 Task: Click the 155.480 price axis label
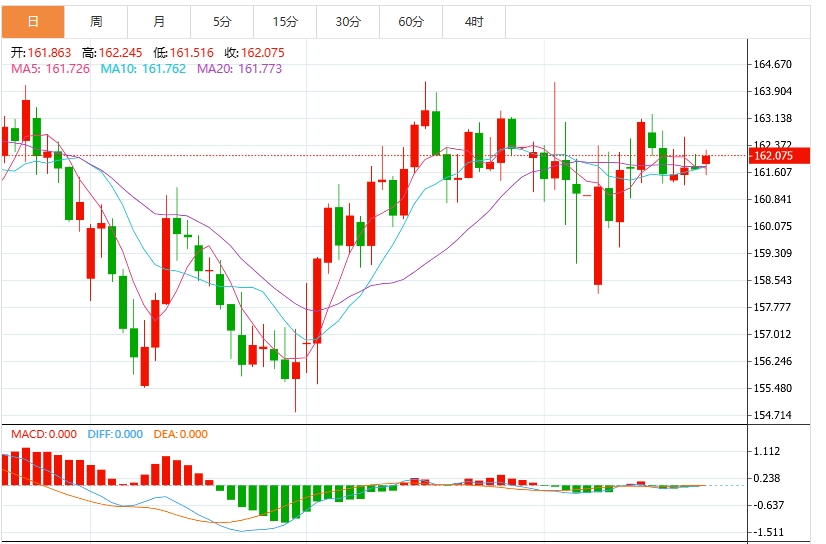point(772,388)
